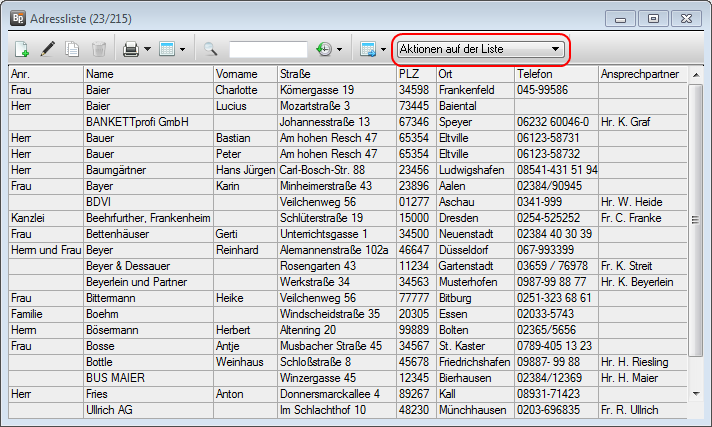Click the clock history icon
The width and height of the screenshot is (712, 427).
point(324,48)
